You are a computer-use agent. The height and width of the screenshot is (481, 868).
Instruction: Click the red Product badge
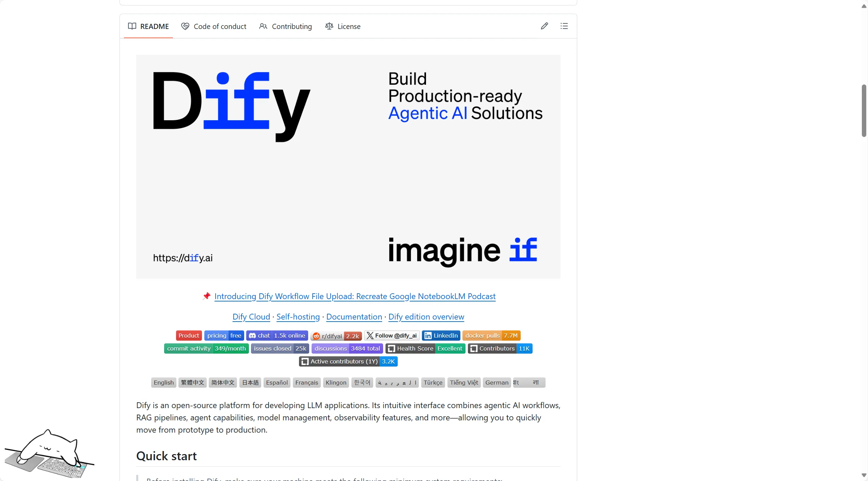(x=189, y=336)
